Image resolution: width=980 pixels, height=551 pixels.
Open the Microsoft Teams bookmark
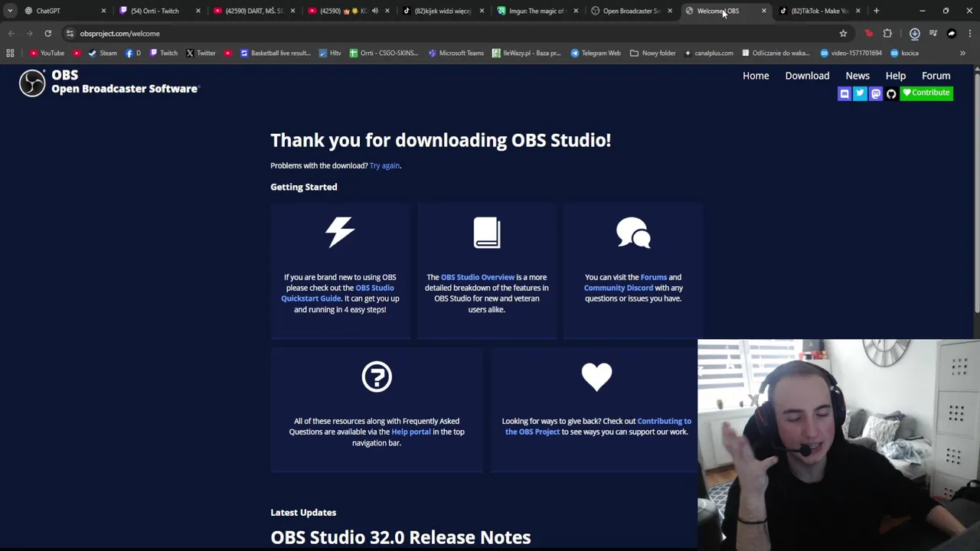pyautogui.click(x=456, y=53)
